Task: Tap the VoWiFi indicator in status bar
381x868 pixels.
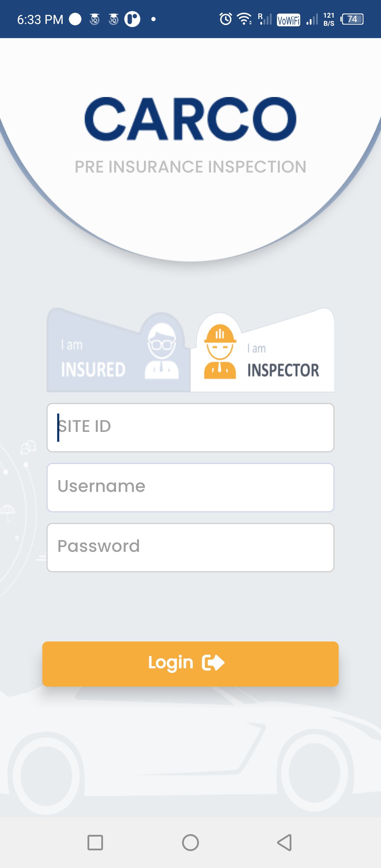Action: tap(289, 20)
